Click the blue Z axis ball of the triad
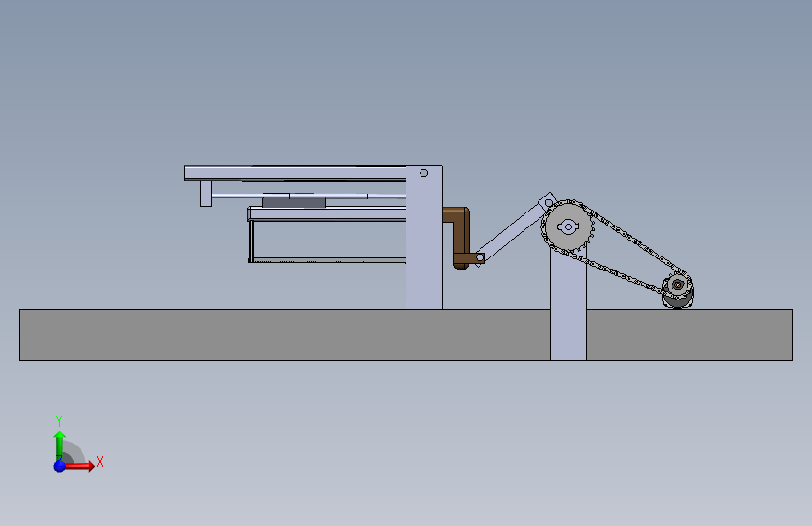Viewport: 812px width, 526px height. click(x=60, y=466)
